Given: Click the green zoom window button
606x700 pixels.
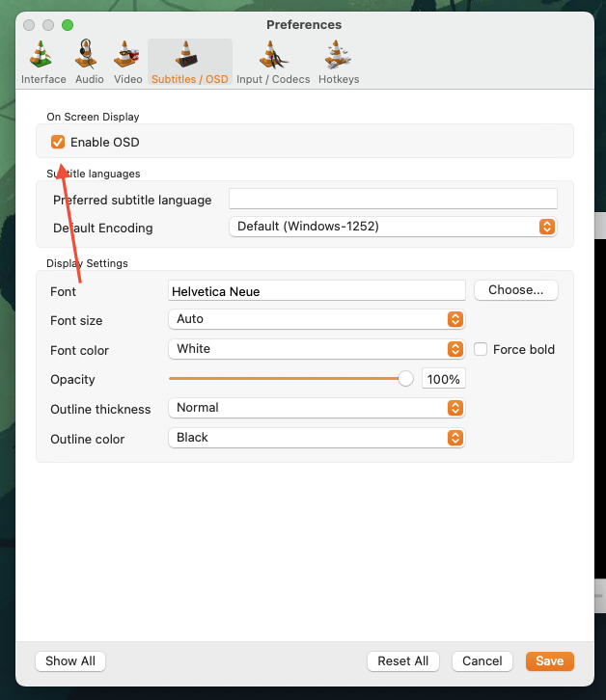Looking at the screenshot, I should click(68, 25).
